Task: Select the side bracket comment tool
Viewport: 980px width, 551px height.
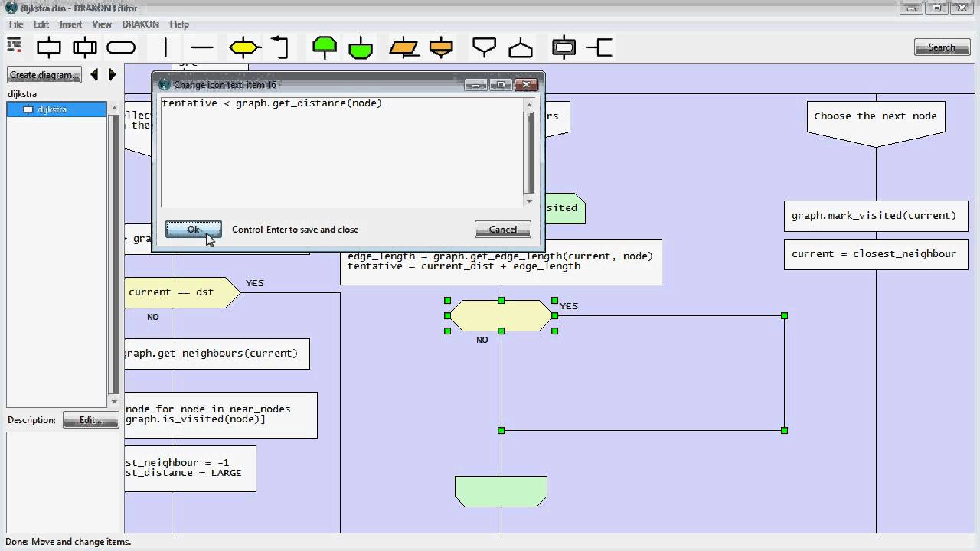Action: [x=600, y=47]
